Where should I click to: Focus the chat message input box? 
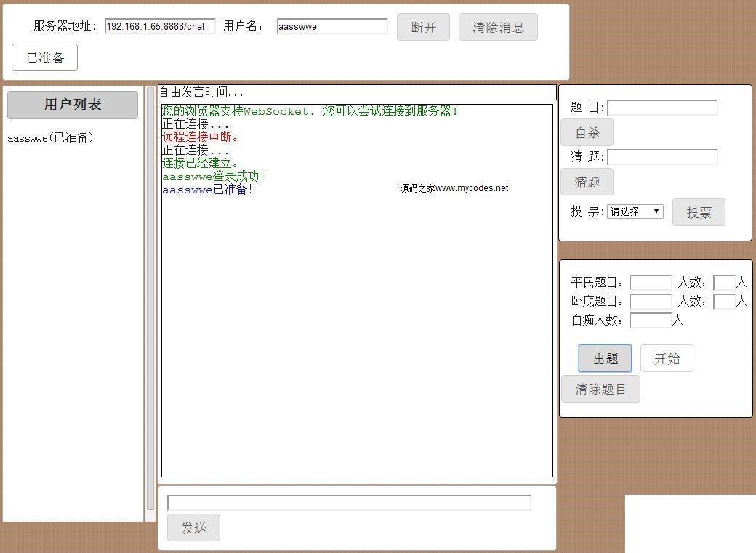coord(349,502)
